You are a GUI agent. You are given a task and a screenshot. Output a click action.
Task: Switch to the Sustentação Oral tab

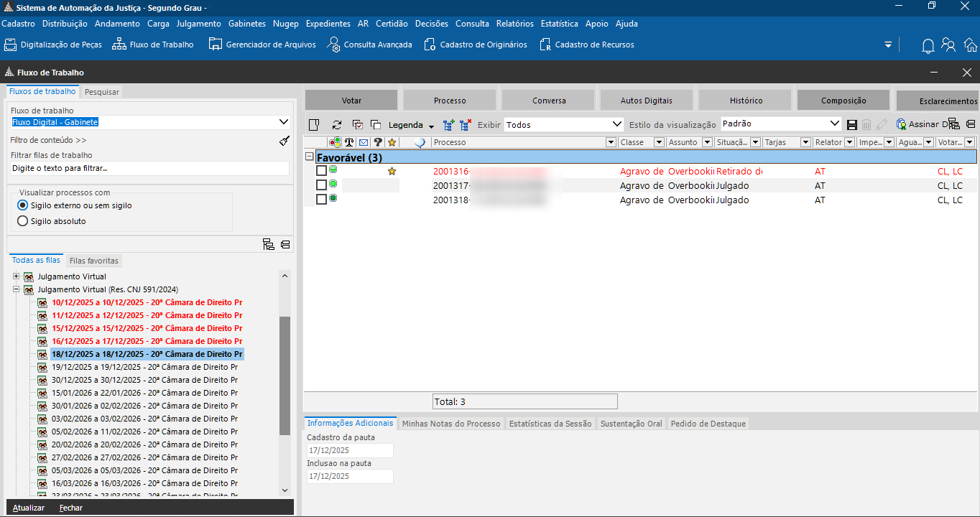(631, 424)
